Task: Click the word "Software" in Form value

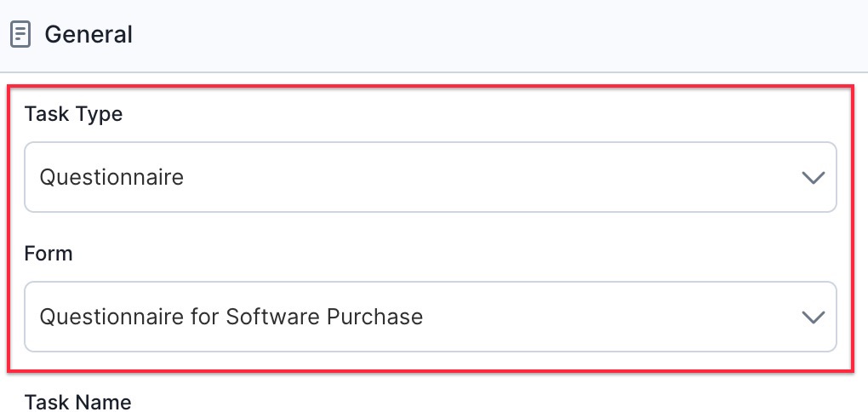Action: pyautogui.click(x=273, y=317)
